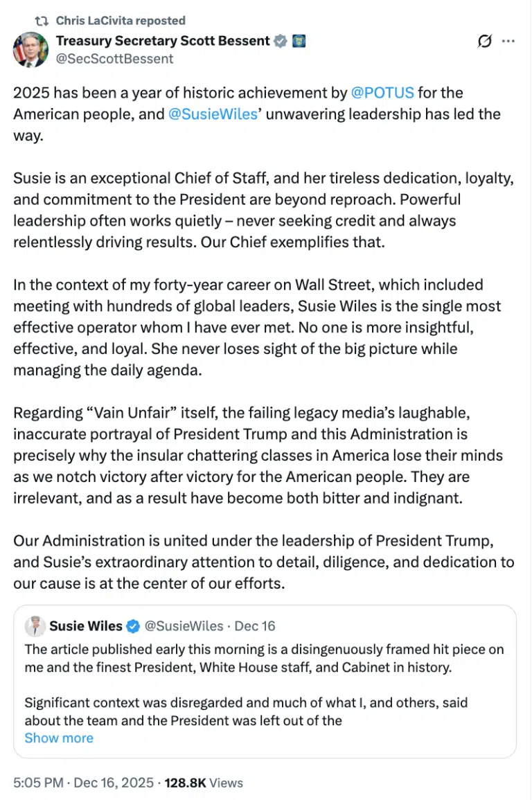Open the @SusieWiles handle in the quoted post
This screenshot has width=532, height=800.
184,626
